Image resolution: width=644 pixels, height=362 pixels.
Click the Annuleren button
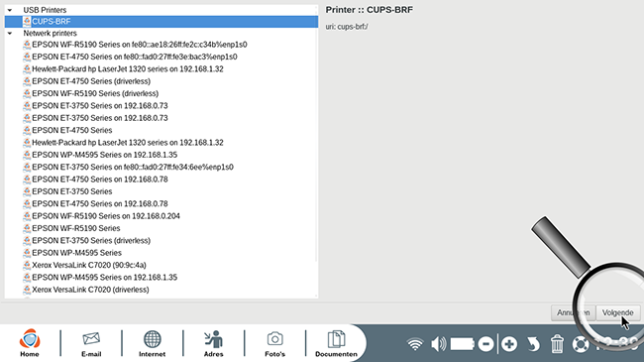pos(573,312)
